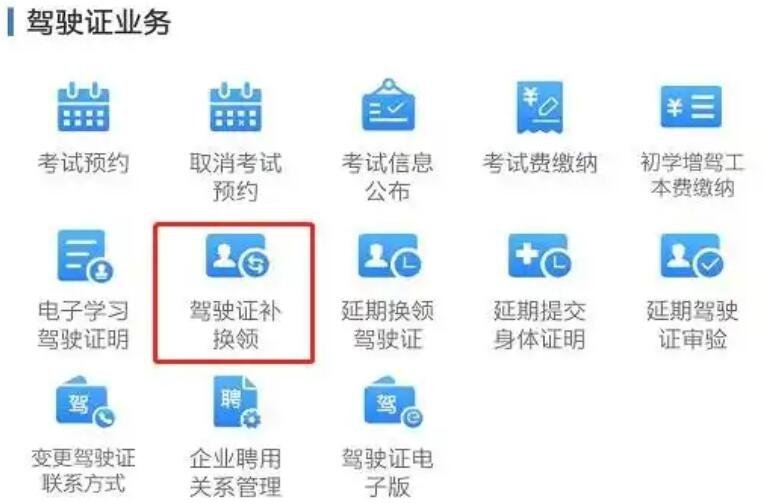Click the 电子学习驾驶证明 text label
Screen dimensions: 775x503
pos(83,325)
